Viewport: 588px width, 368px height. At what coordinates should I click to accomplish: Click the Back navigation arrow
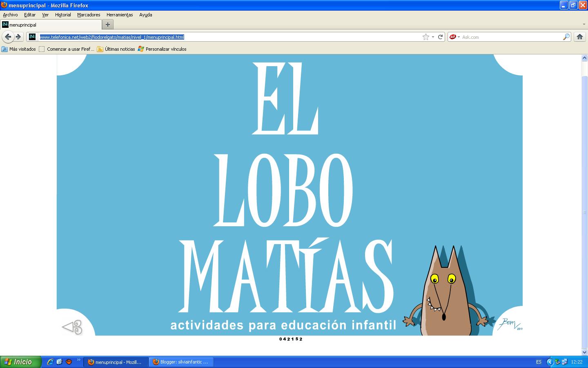coord(8,37)
